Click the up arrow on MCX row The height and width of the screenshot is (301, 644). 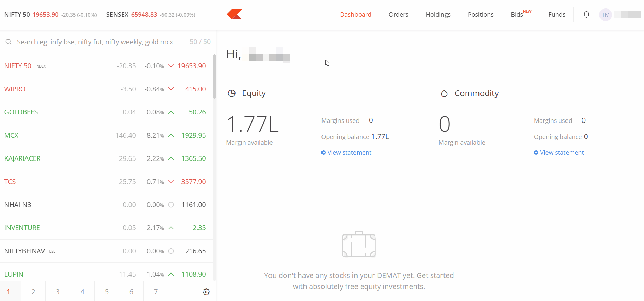click(x=171, y=135)
